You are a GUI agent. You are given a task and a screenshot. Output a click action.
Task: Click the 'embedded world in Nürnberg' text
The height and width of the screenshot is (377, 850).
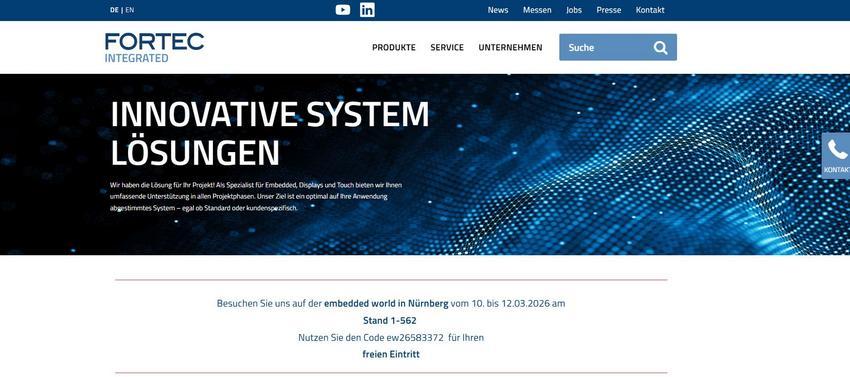click(386, 303)
